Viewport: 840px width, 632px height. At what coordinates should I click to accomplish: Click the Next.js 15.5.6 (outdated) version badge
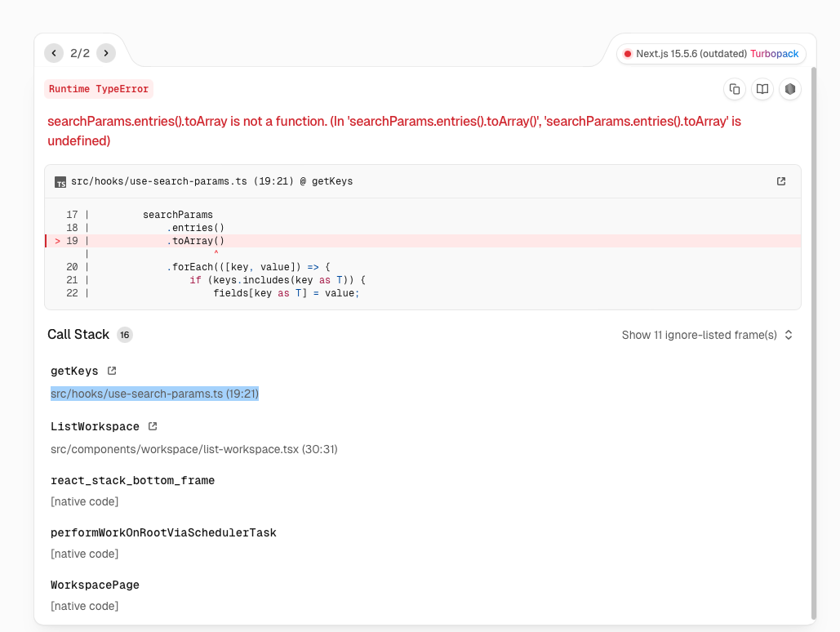coord(691,54)
